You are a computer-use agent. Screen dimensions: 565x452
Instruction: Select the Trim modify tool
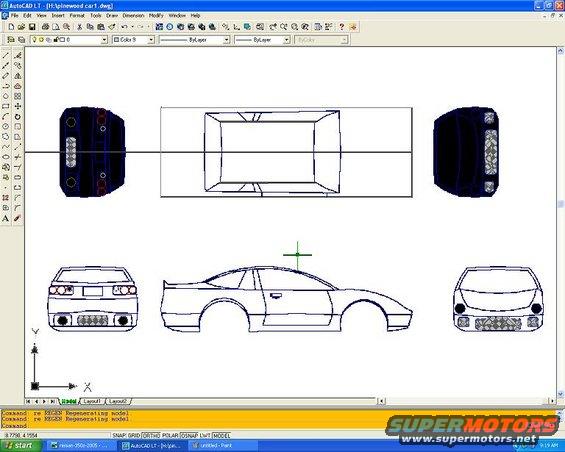point(18,157)
